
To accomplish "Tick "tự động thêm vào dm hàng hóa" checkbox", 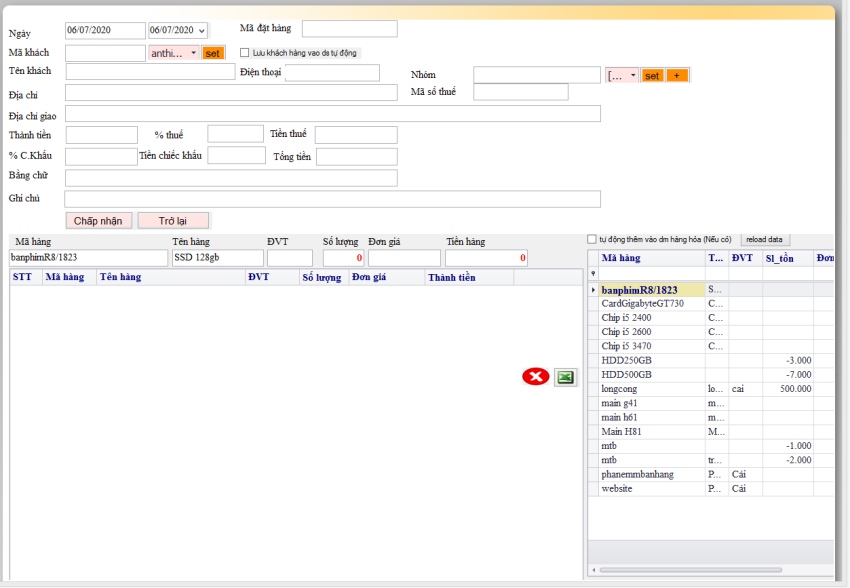I will pyautogui.click(x=592, y=239).
